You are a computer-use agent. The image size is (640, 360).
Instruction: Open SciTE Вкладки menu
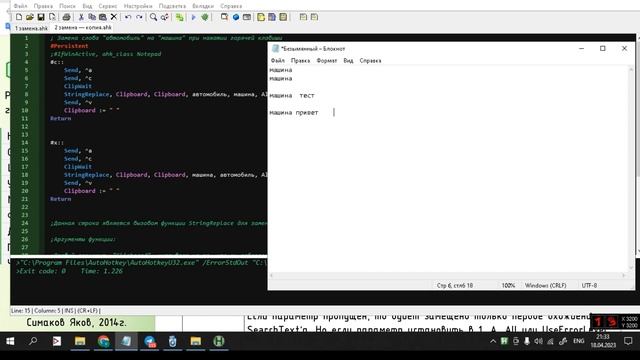(203, 6)
